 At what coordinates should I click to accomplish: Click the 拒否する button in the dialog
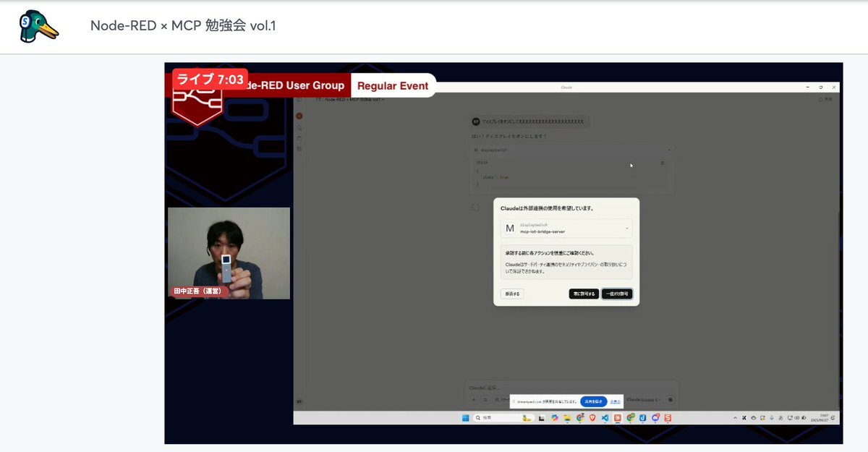[512, 294]
